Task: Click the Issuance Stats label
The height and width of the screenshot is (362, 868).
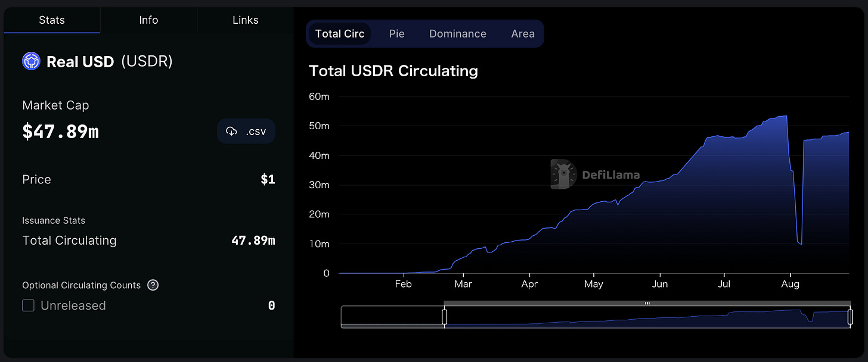Action: (x=54, y=220)
